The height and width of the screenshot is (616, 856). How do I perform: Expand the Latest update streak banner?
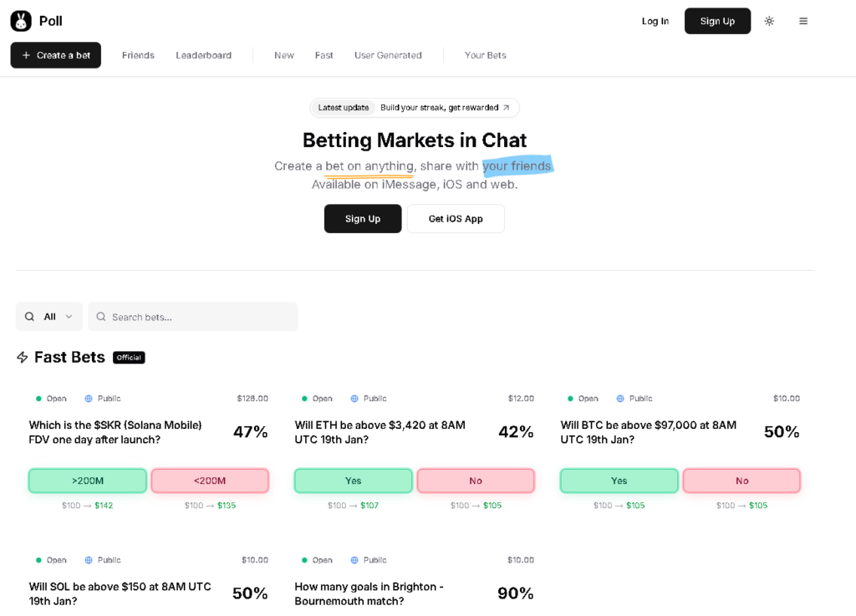(415, 107)
